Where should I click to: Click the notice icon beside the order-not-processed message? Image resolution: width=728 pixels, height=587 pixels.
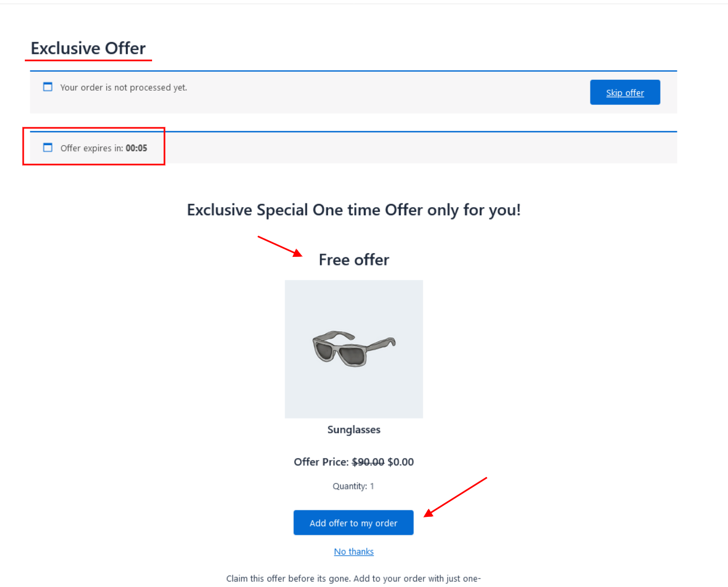48,87
